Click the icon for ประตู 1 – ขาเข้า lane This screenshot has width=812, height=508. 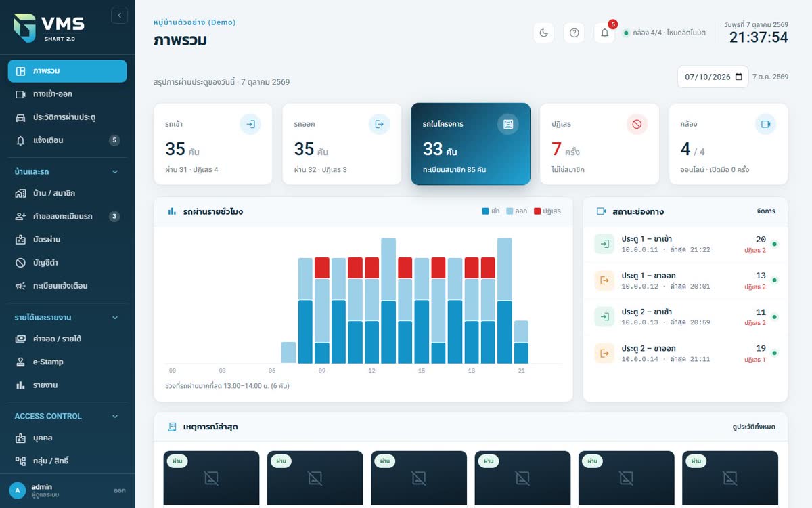(x=604, y=244)
